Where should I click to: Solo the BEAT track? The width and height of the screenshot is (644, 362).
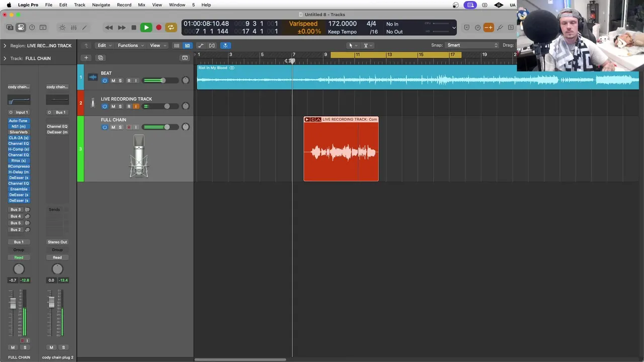120,81
